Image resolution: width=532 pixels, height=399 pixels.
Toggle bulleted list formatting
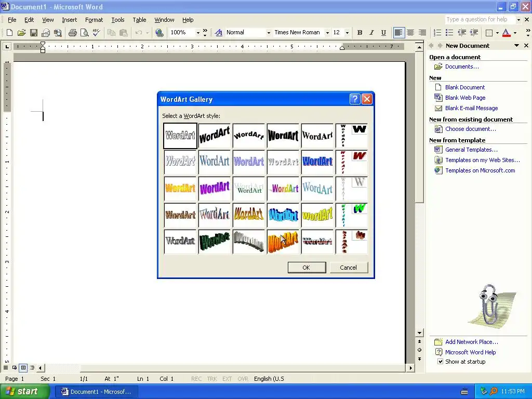(x=449, y=33)
